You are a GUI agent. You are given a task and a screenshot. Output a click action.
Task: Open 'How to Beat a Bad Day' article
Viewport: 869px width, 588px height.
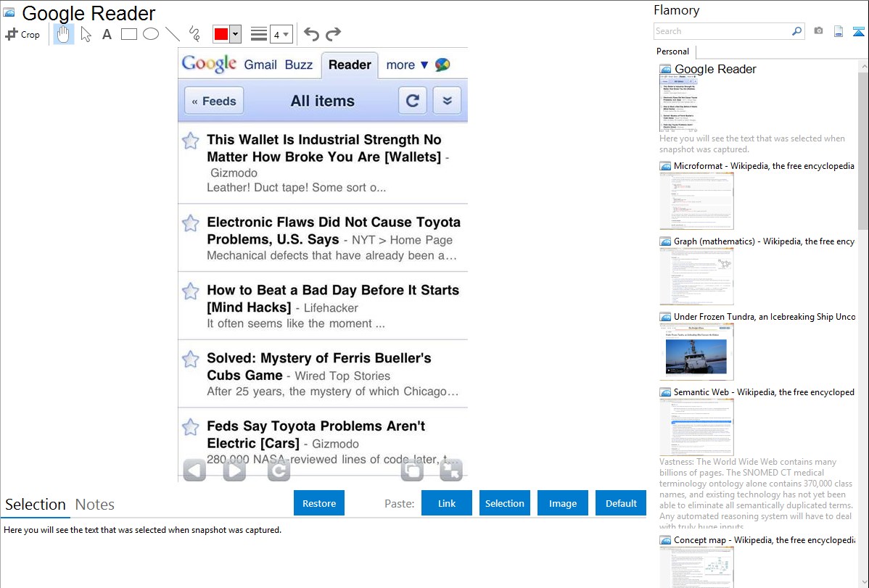click(333, 299)
